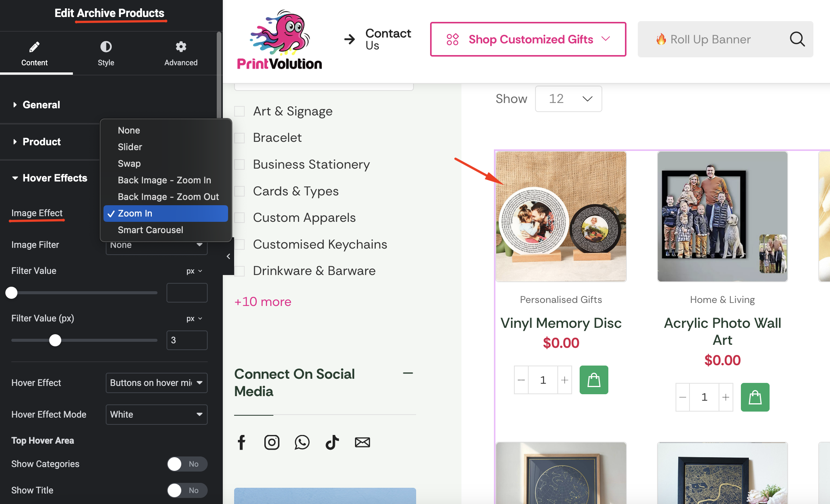Check the Custom Apparels filter

point(239,218)
